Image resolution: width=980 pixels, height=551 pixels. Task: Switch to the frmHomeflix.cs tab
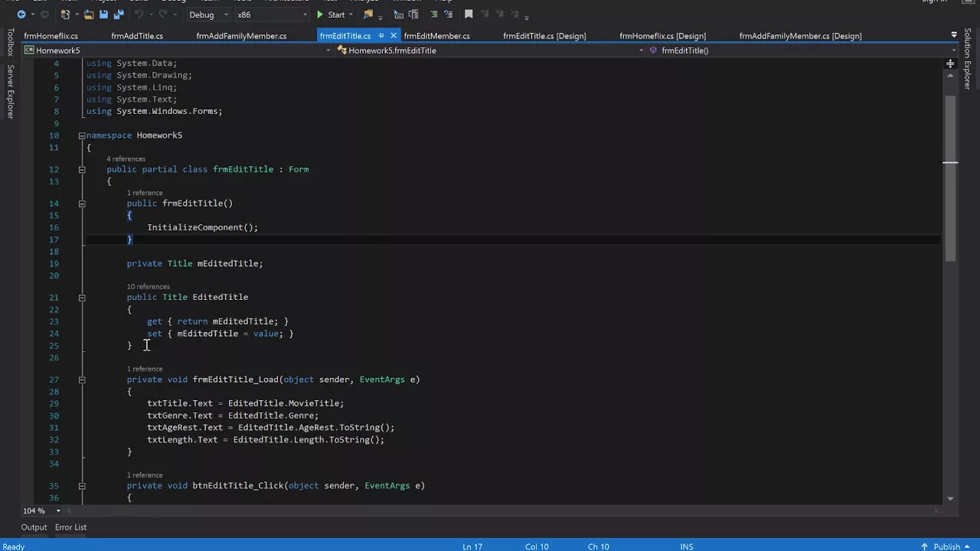tap(51, 36)
